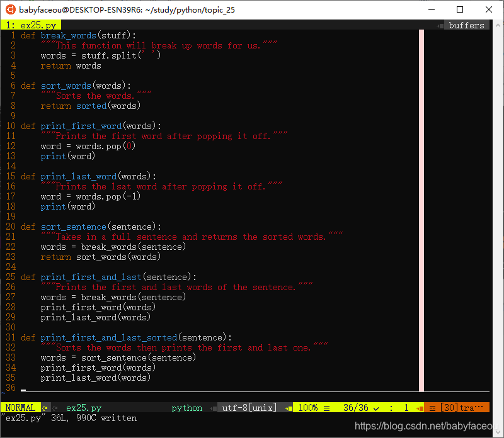The width and height of the screenshot is (504, 438).
Task: Click on 'word = words.pop(0)' line
Action: click(x=88, y=146)
